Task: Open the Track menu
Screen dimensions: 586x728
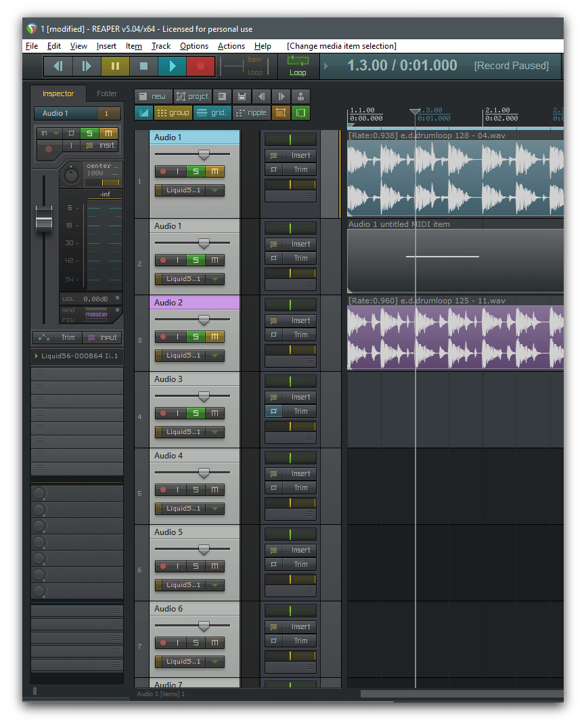Action: click(160, 46)
